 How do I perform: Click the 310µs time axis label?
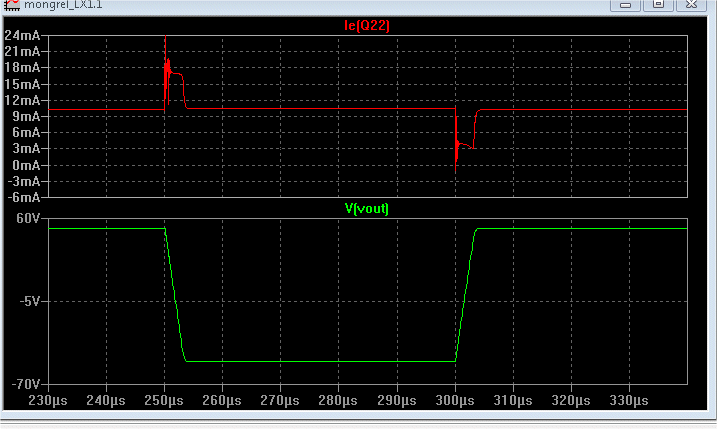coord(513,401)
